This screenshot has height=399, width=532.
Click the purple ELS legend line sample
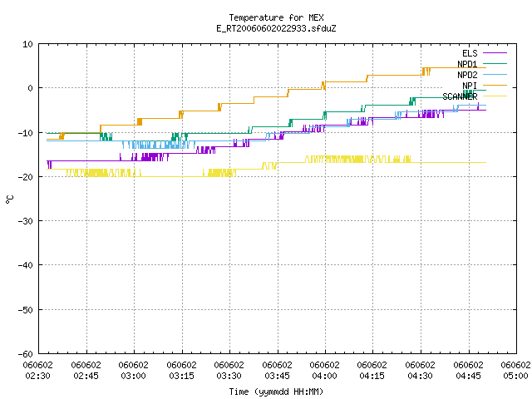click(495, 53)
